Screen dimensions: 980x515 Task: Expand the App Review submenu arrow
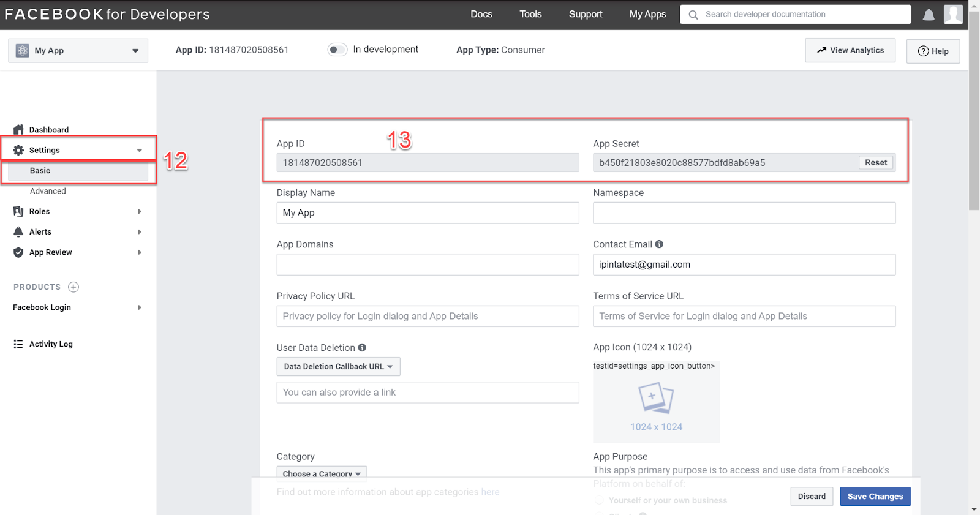[140, 252]
